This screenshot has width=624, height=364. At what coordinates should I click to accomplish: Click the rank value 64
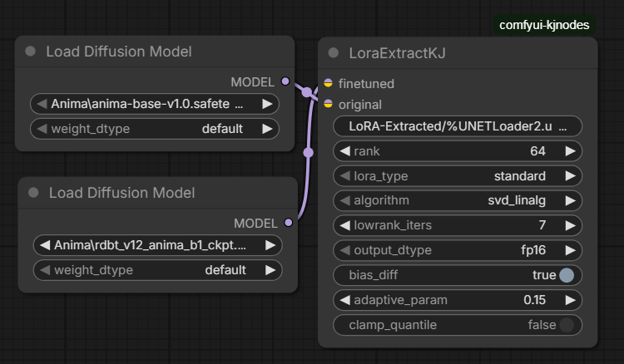tap(537, 151)
